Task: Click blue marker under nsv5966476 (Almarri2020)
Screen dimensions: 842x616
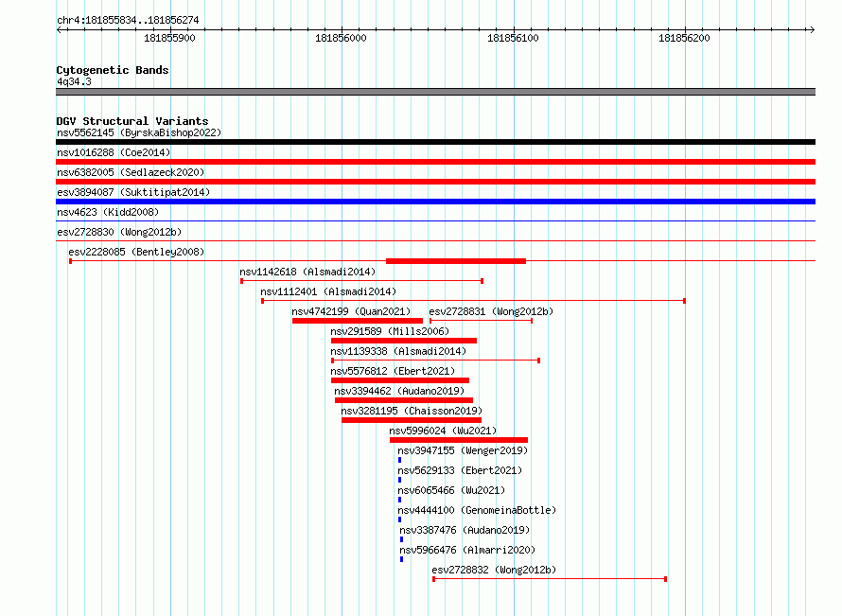Action: [x=401, y=559]
